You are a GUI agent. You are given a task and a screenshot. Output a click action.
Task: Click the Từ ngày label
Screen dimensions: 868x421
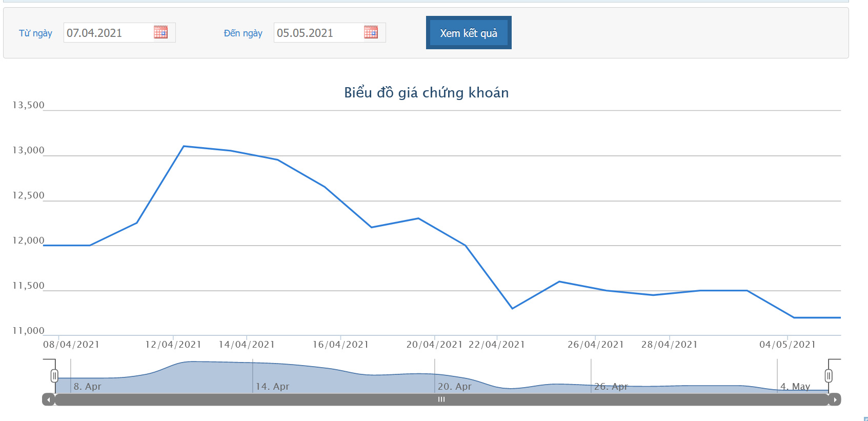coord(35,33)
